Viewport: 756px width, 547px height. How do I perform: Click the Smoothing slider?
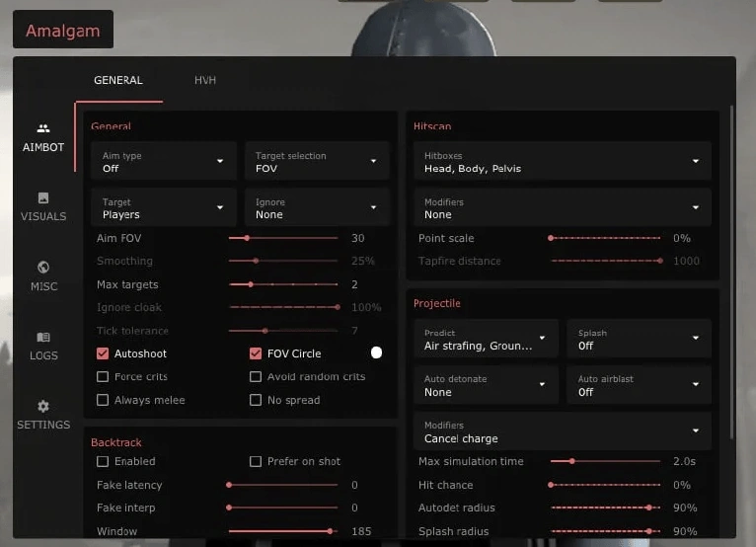pos(283,261)
